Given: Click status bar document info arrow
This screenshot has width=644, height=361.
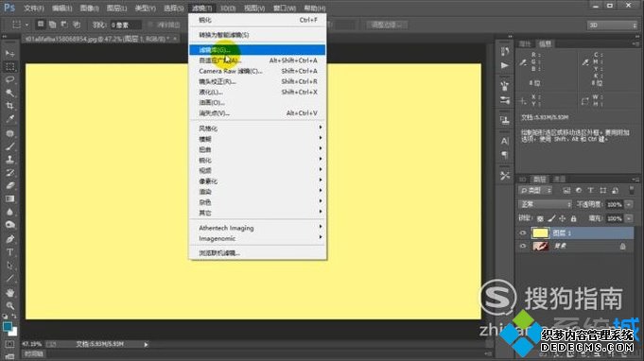Looking at the screenshot, I should tap(146, 344).
